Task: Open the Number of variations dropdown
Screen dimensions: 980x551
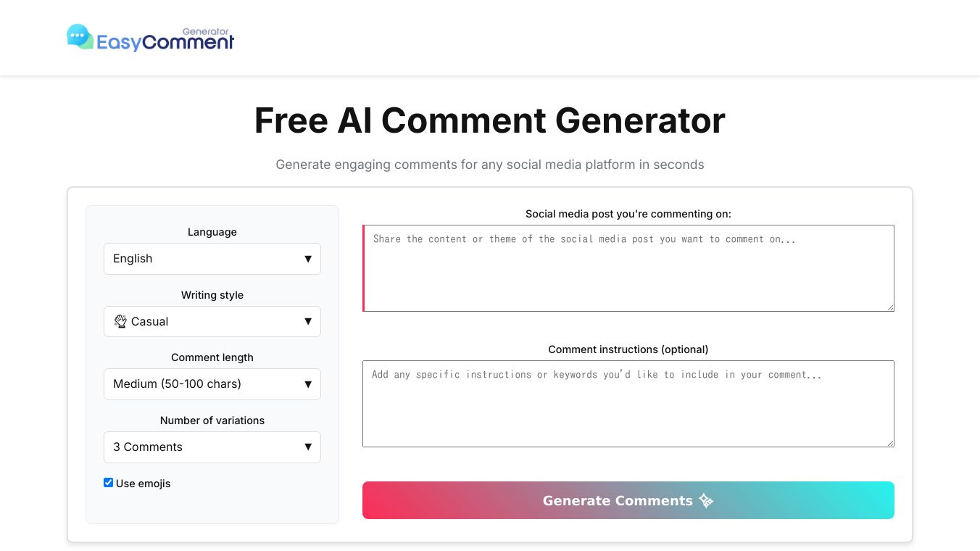Action: (212, 447)
